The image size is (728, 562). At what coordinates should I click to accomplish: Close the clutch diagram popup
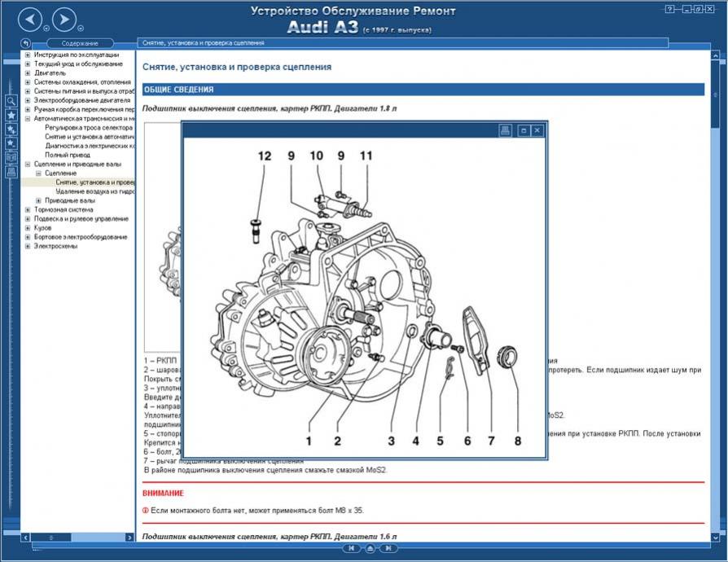537,130
